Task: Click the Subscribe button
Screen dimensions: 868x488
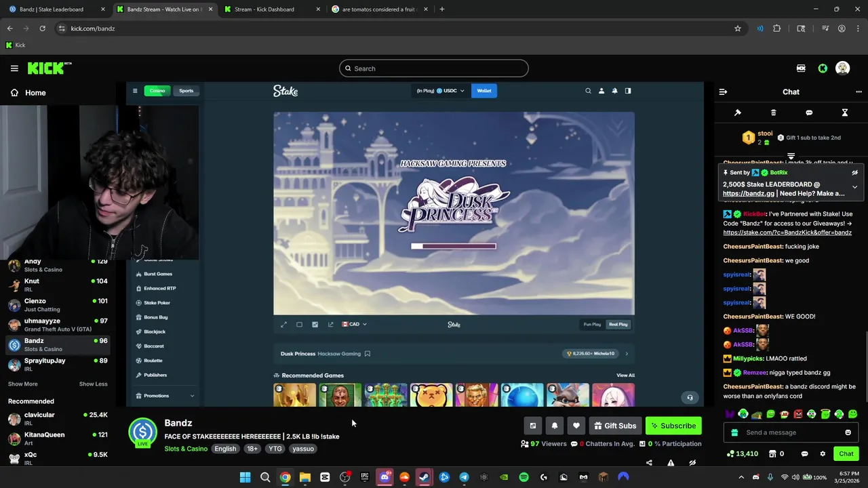Action: 673,426
